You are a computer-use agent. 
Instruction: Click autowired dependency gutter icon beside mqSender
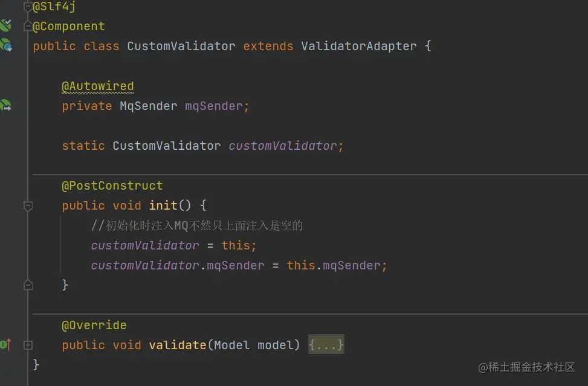[x=5, y=105]
